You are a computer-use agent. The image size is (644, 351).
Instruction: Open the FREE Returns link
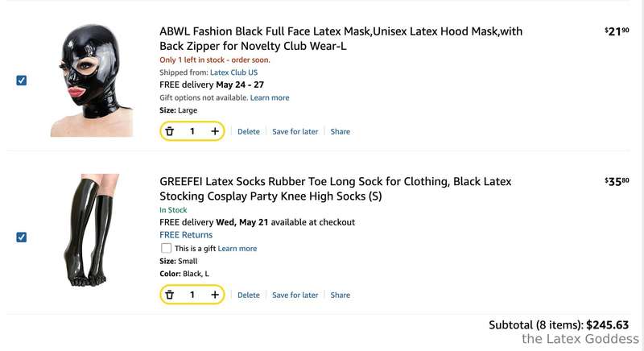tap(186, 235)
